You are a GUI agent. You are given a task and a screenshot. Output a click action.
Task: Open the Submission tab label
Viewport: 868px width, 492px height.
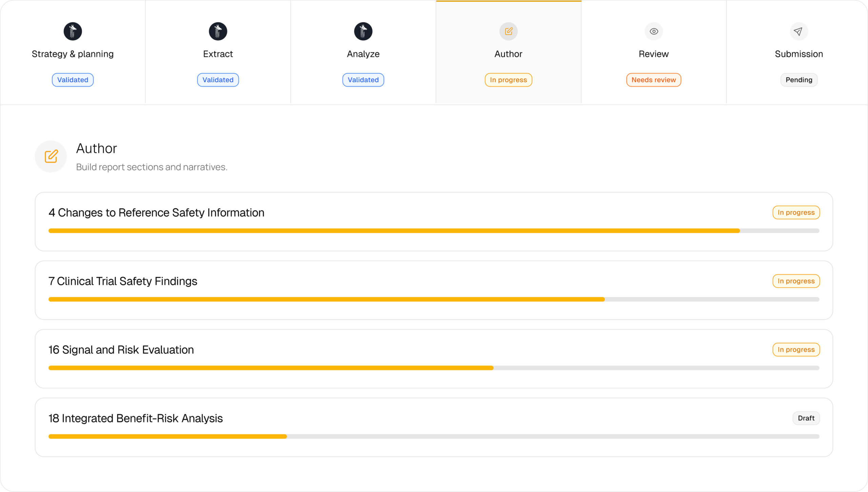(799, 54)
